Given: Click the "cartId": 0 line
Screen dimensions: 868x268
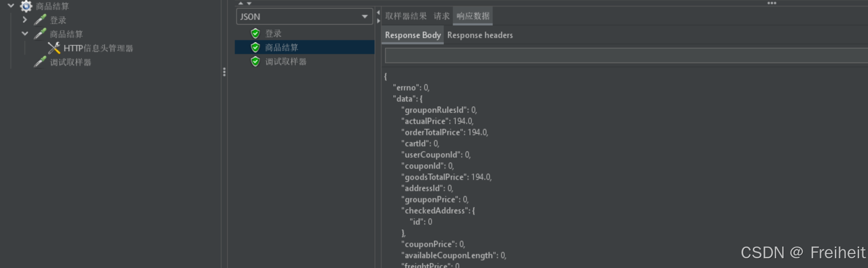Looking at the screenshot, I should click(420, 143).
